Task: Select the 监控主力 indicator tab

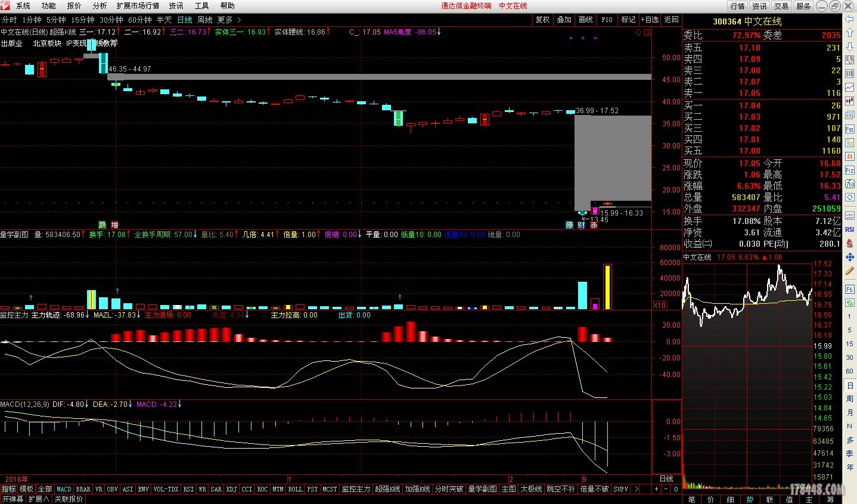Action: pos(356,489)
